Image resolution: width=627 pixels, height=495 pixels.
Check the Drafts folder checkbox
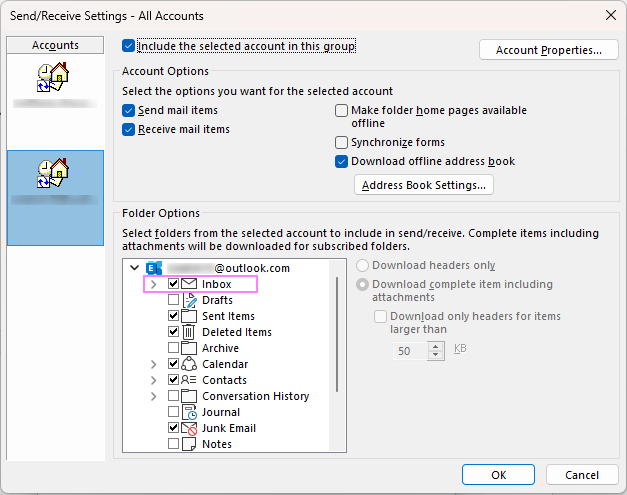(x=173, y=299)
